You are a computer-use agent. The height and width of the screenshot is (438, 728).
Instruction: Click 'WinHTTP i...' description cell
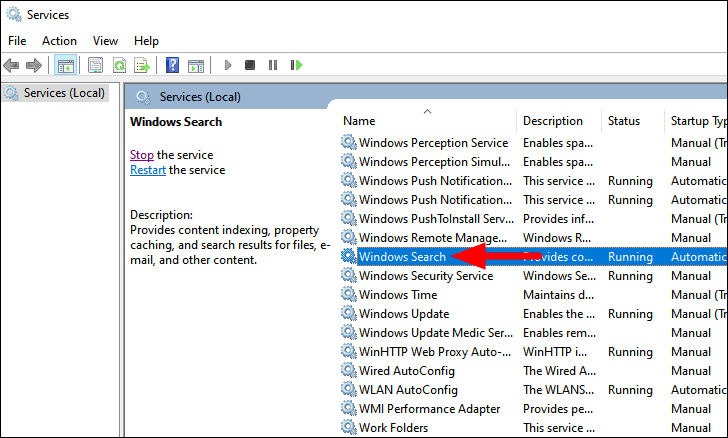click(555, 352)
